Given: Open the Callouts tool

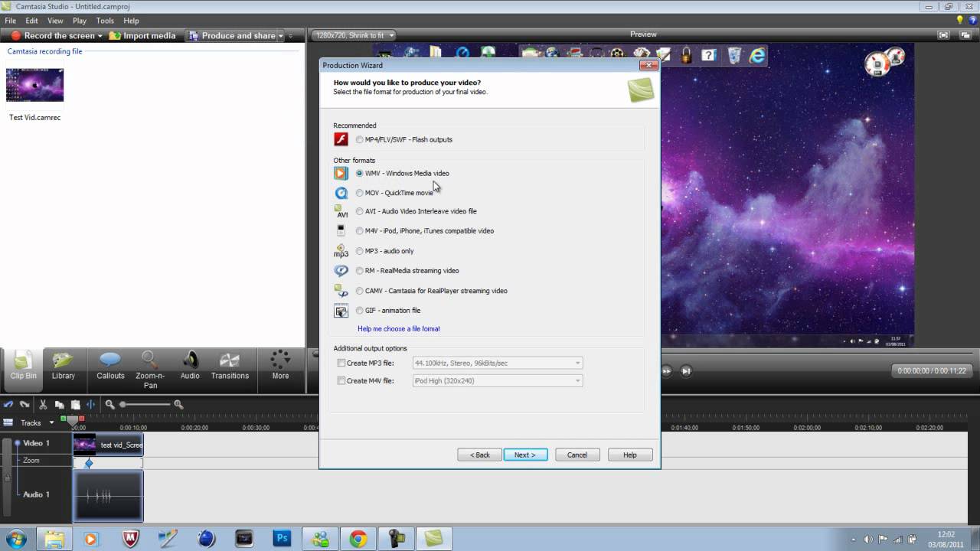Looking at the screenshot, I should (110, 365).
